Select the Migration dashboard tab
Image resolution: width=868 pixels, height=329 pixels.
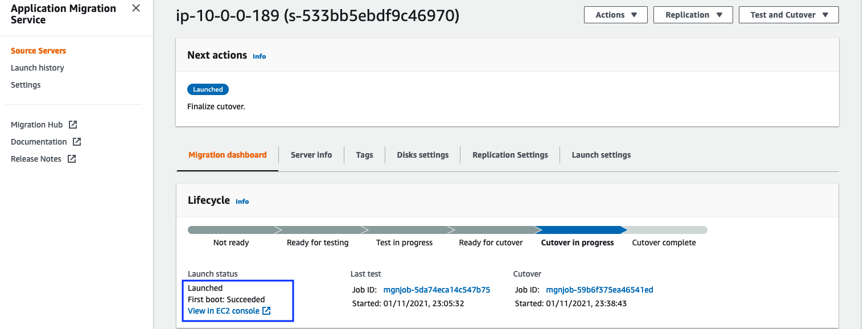228,155
